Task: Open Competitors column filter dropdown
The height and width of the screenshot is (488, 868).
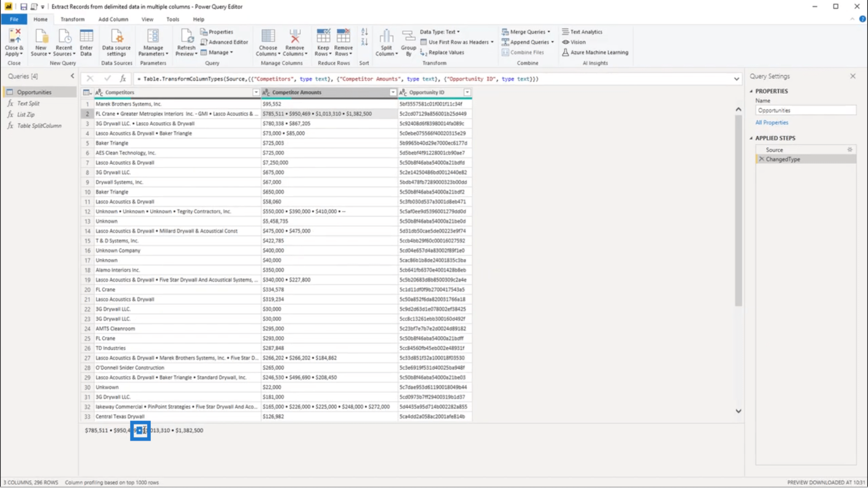Action: point(256,92)
